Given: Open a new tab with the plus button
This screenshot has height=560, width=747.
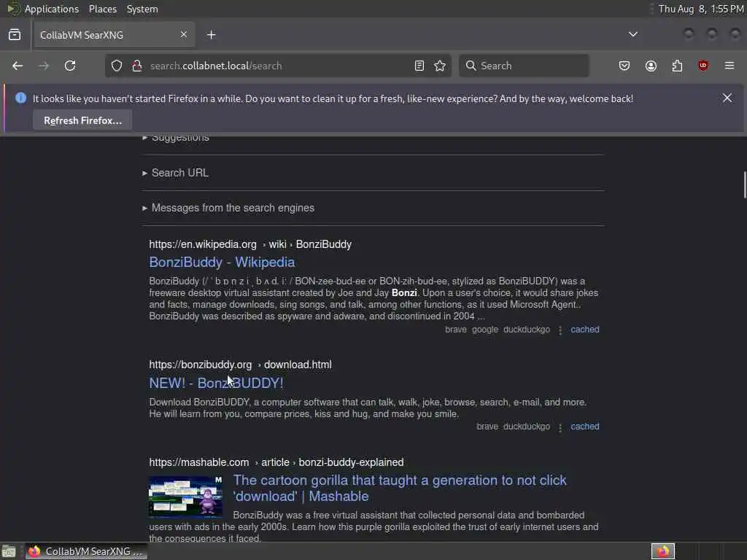Looking at the screenshot, I should (x=212, y=35).
